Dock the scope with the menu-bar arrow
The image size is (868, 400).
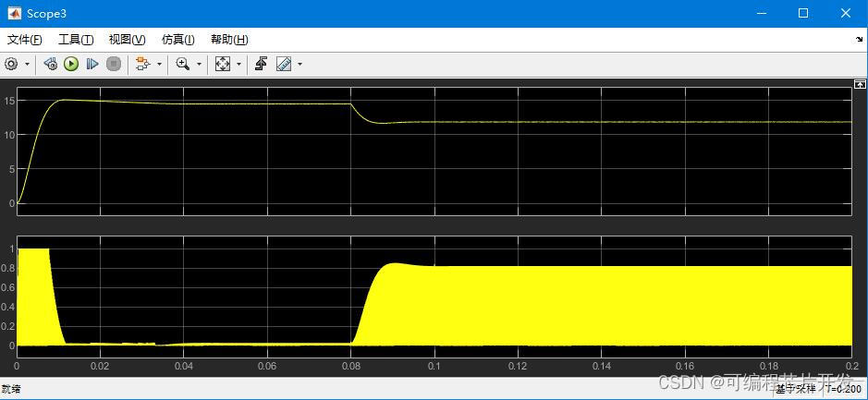[x=859, y=40]
